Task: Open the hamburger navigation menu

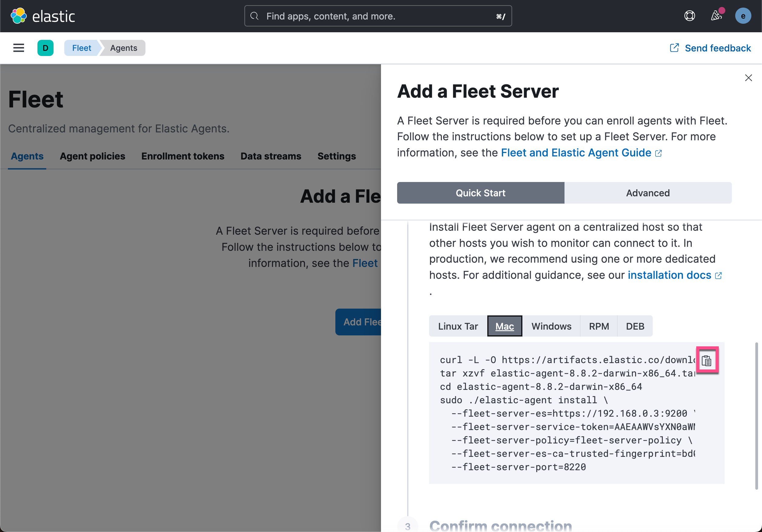Action: [x=19, y=48]
